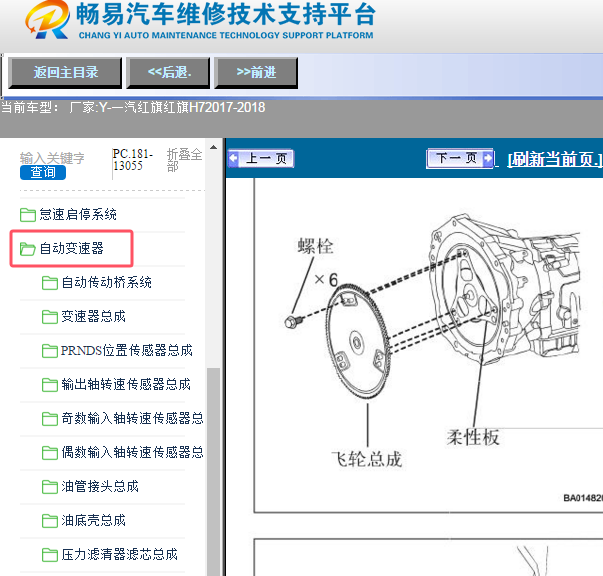Click the 刷新当前页 refresh link
The width and height of the screenshot is (603, 576).
(555, 159)
